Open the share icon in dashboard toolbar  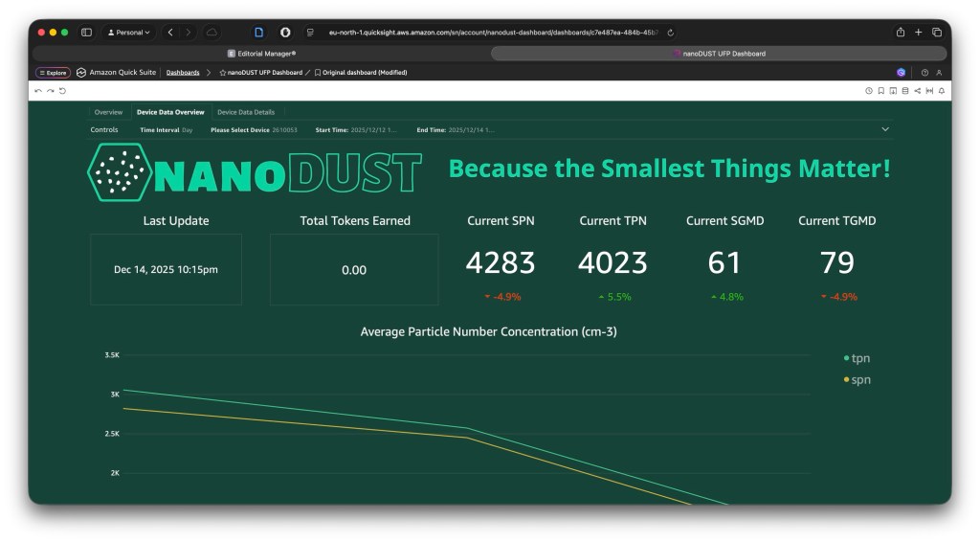click(917, 91)
